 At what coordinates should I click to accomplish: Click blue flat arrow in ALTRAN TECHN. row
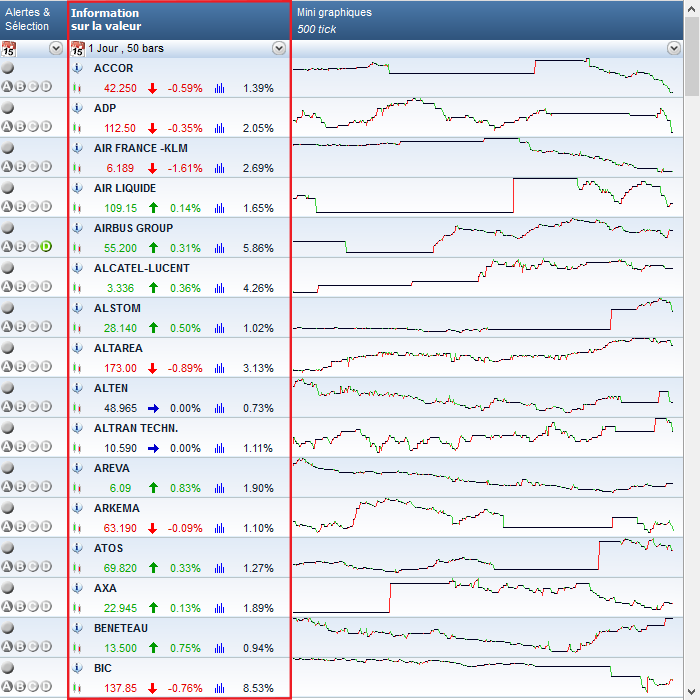153,448
